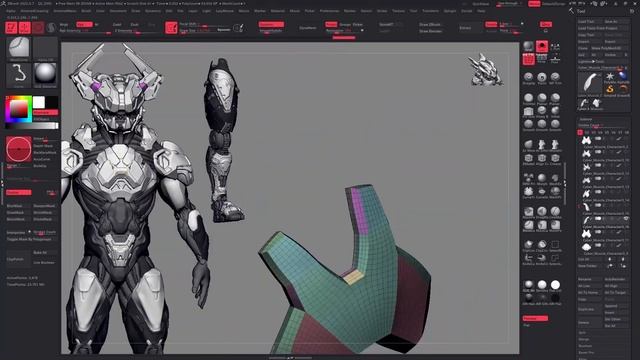Click the red visibility-set 1 button
The image size is (640, 360).
[x=580, y=132]
